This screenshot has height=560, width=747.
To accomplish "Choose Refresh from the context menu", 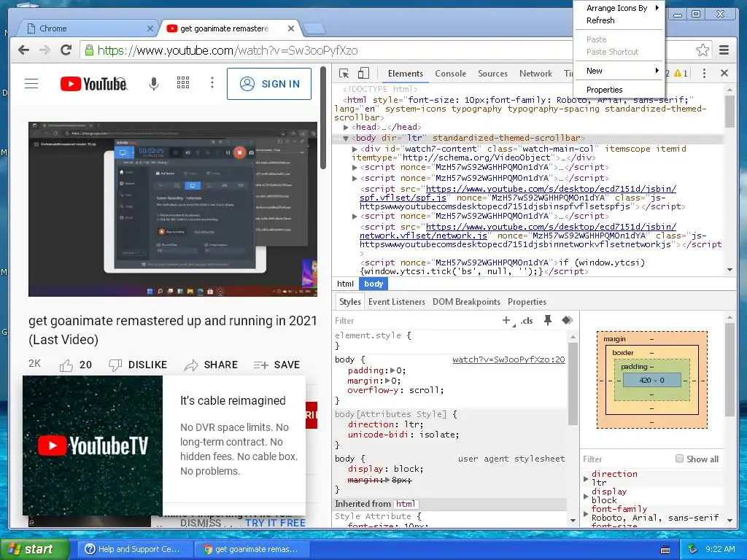I will click(x=619, y=20).
